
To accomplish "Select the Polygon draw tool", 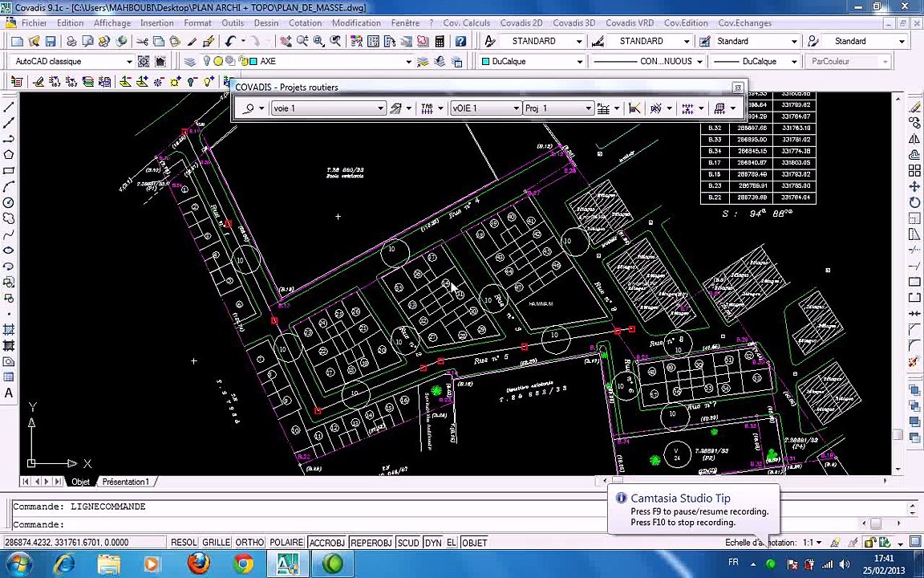I will [8, 155].
